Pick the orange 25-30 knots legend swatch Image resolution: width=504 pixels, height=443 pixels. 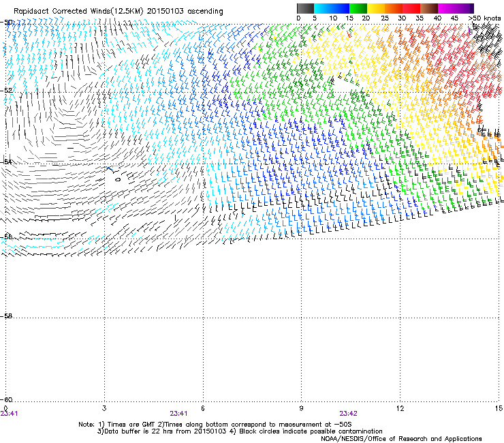pyautogui.click(x=394, y=8)
